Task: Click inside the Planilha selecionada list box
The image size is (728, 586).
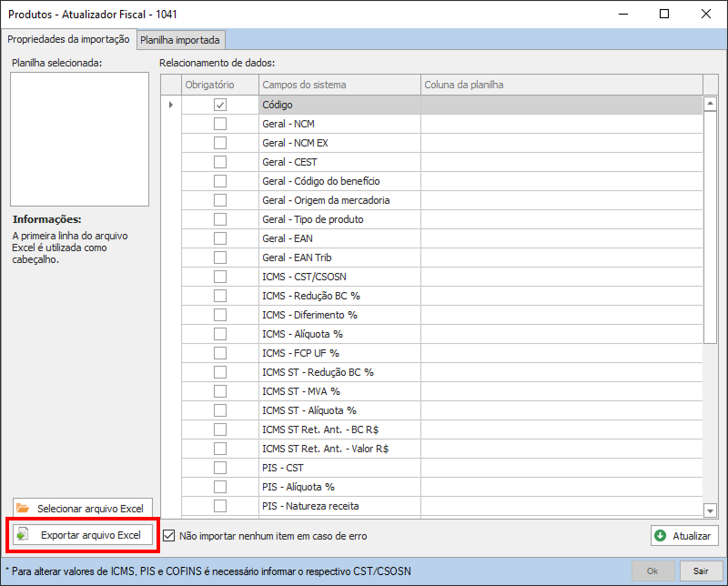Action: 79,138
